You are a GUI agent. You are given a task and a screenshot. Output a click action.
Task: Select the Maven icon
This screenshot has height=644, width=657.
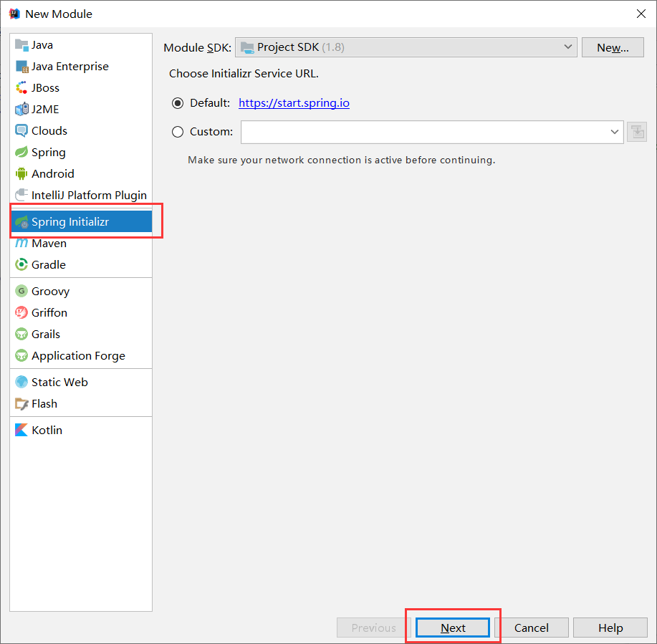click(21, 243)
